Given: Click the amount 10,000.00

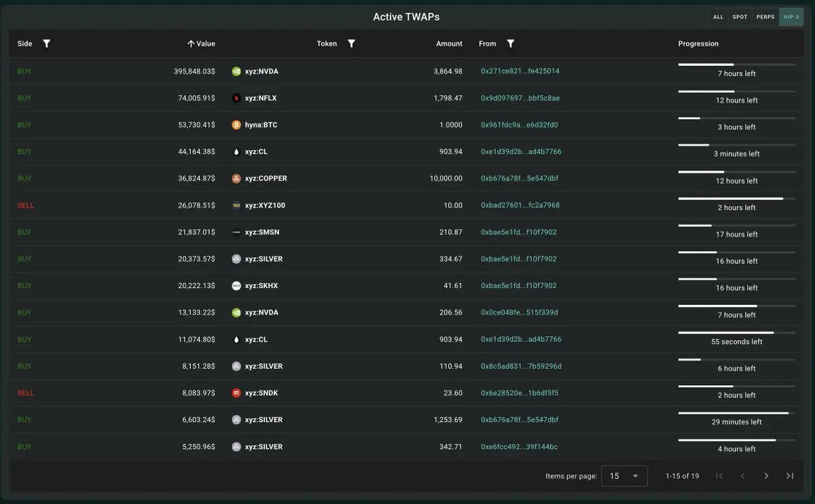Looking at the screenshot, I should point(446,179).
